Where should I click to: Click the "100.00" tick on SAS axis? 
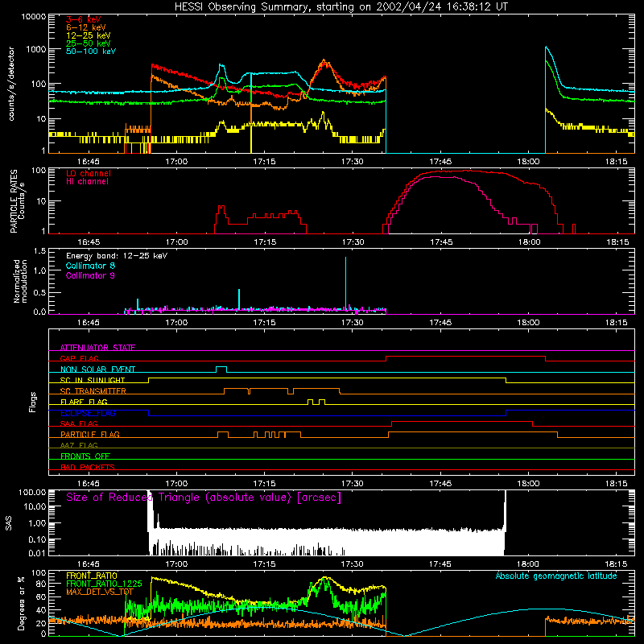tap(32, 492)
